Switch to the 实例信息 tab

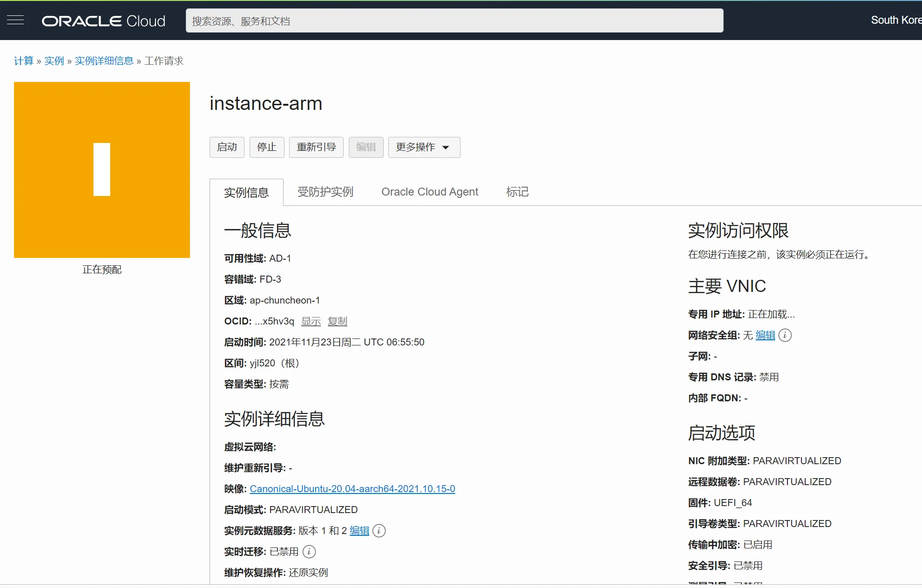click(246, 192)
